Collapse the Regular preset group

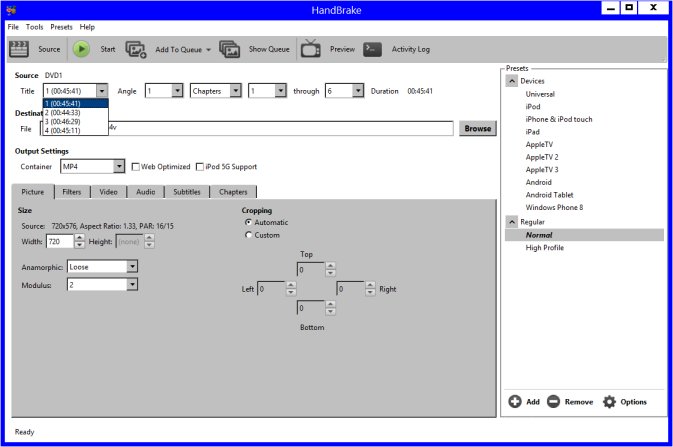point(512,222)
